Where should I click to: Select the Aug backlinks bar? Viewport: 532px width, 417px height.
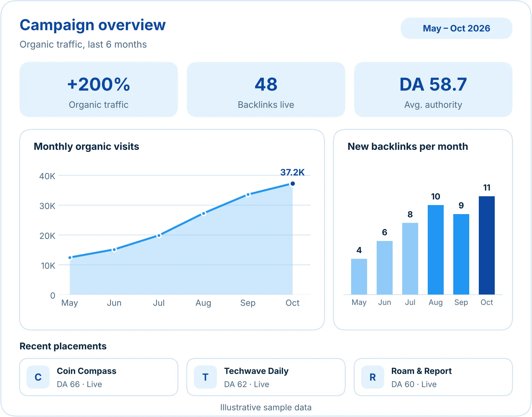click(436, 250)
